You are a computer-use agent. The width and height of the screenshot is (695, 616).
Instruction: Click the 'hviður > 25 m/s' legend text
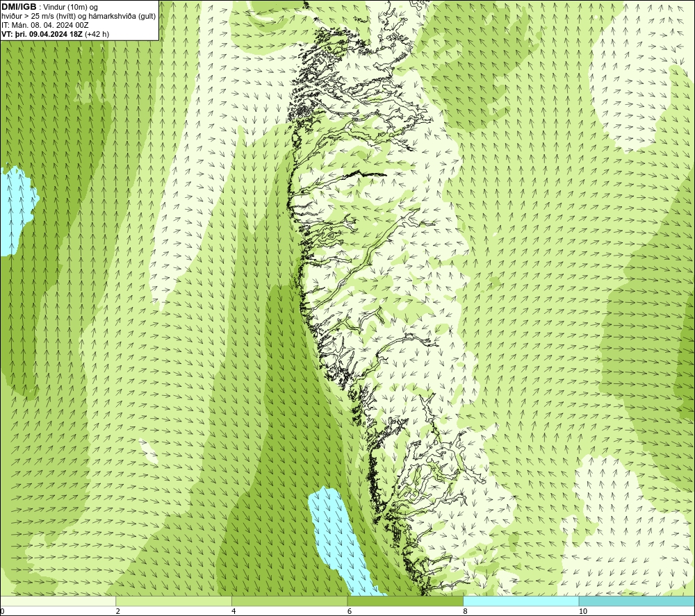(26, 17)
